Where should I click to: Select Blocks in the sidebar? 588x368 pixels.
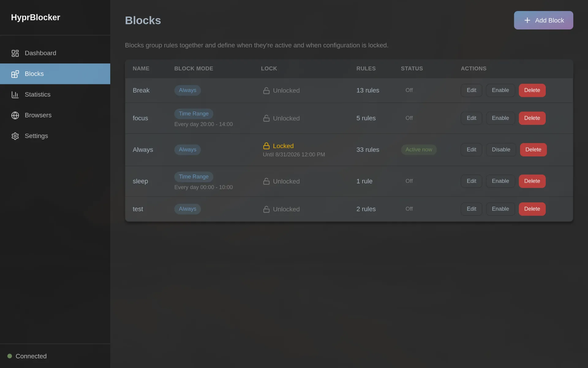pos(55,74)
